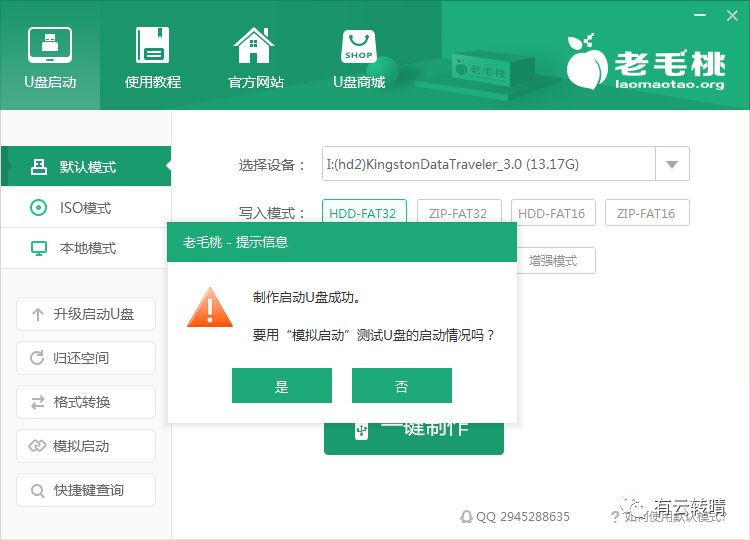Click the QQ 2945288635 contact link
This screenshot has width=750, height=540.
coord(515,517)
